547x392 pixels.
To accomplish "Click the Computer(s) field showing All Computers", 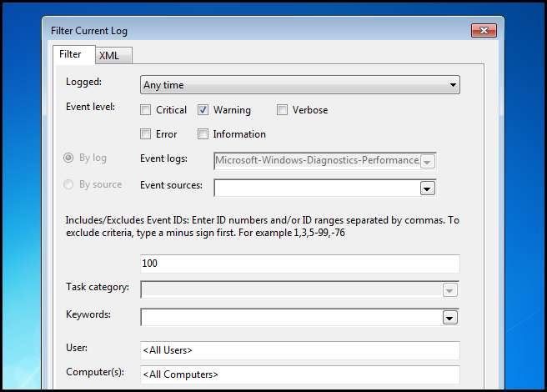I will click(300, 374).
